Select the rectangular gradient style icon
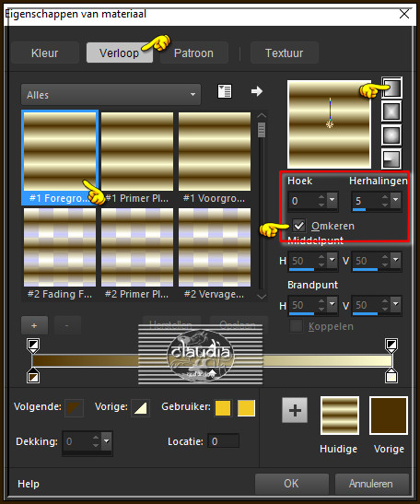 click(391, 111)
